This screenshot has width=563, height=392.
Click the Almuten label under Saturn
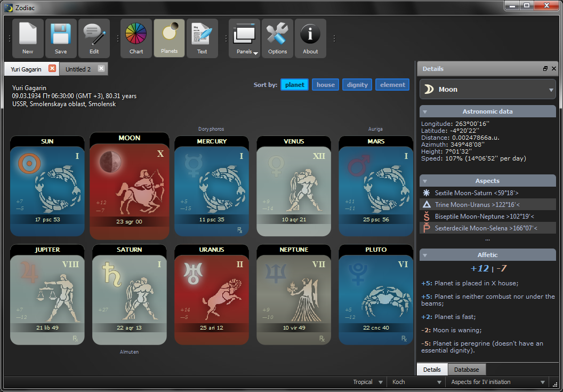[x=129, y=352]
